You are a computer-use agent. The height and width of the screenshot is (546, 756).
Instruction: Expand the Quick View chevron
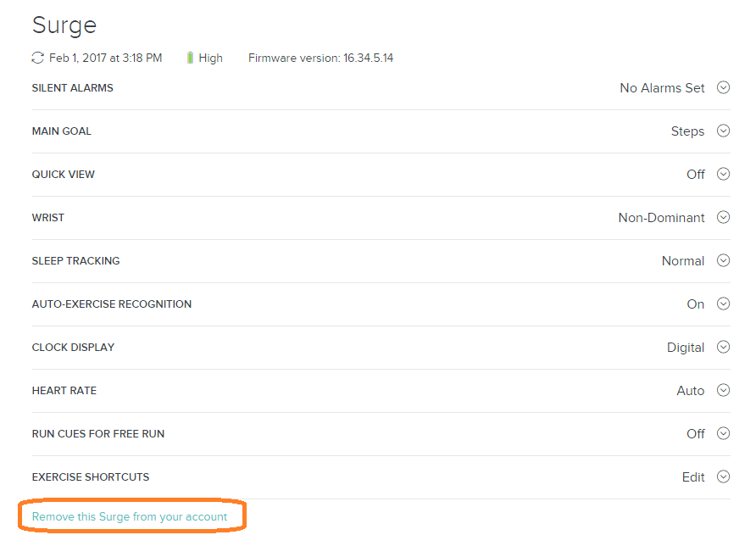click(x=723, y=174)
